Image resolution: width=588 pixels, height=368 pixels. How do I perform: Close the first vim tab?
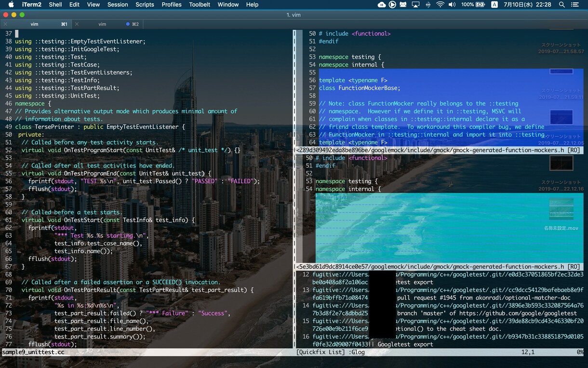5,24
